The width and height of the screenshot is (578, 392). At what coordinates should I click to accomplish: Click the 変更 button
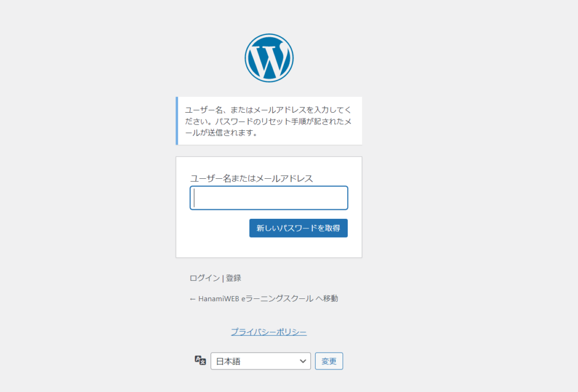point(329,361)
